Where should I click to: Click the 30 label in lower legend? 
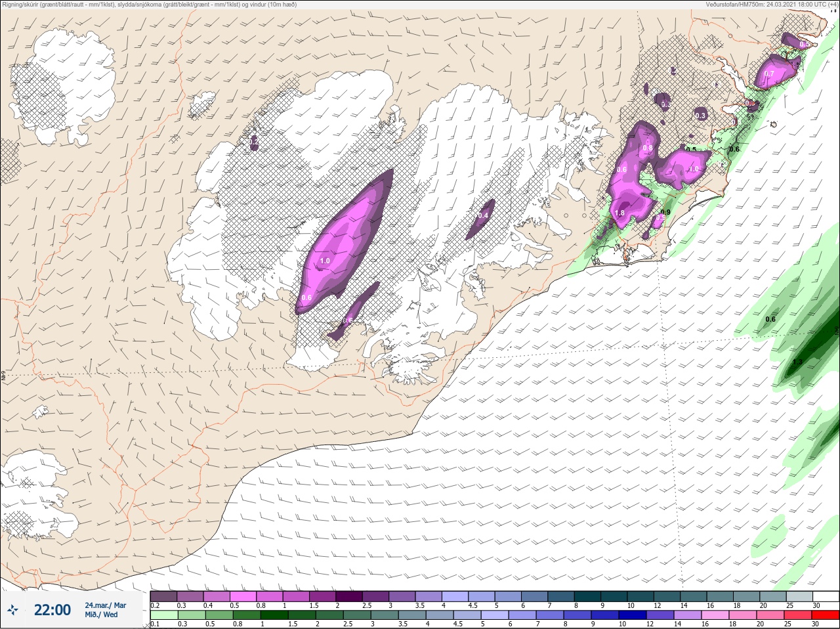[x=816, y=624]
